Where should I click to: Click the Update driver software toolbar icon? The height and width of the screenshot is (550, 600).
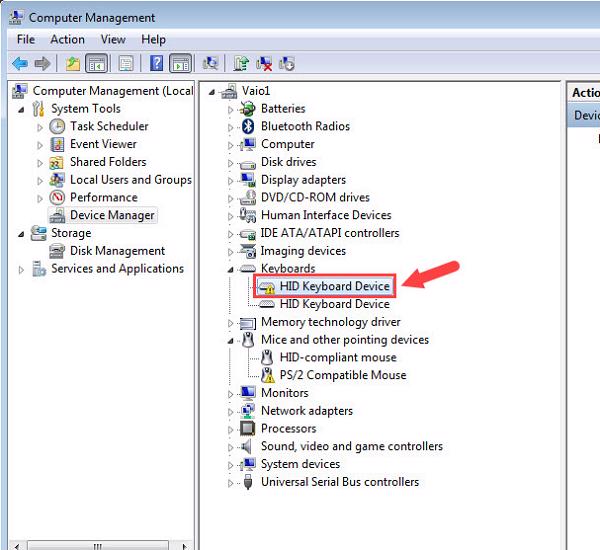pyautogui.click(x=241, y=64)
